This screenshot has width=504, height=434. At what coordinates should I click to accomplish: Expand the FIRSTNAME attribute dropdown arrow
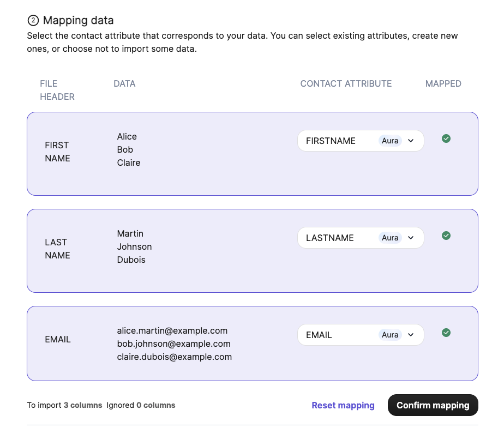coord(411,141)
